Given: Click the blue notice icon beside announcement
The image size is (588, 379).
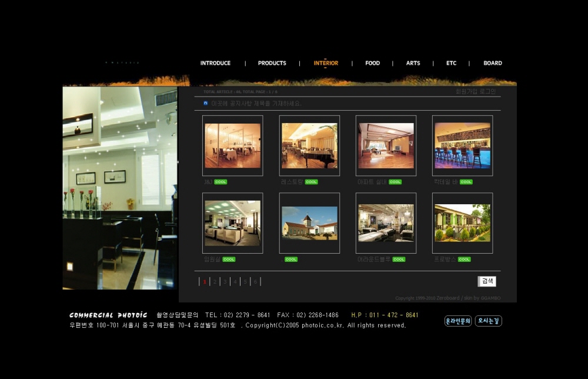Looking at the screenshot, I should pos(206,103).
